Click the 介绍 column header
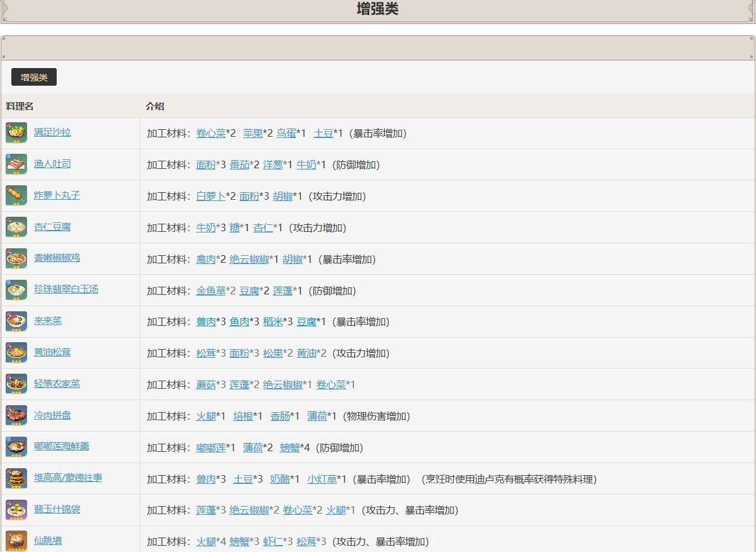 coord(155,106)
